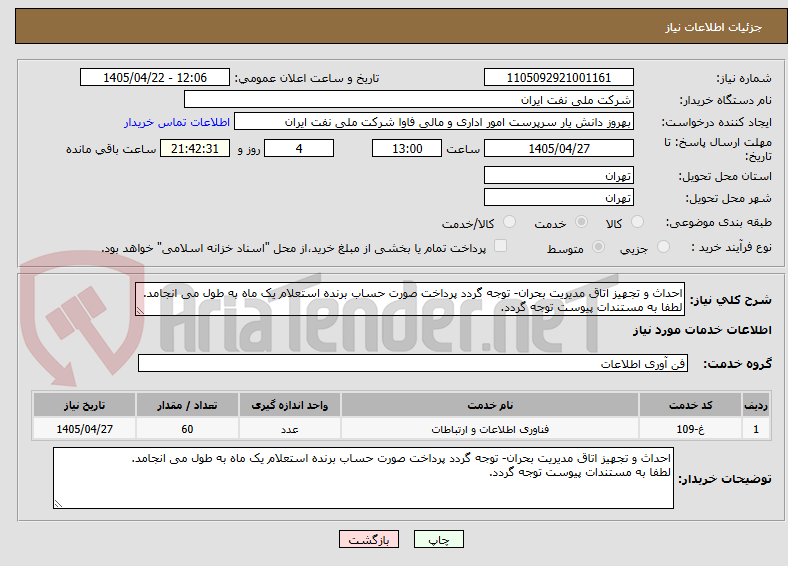Click the row number cell 1
This screenshot has width=788, height=566.
(x=756, y=429)
